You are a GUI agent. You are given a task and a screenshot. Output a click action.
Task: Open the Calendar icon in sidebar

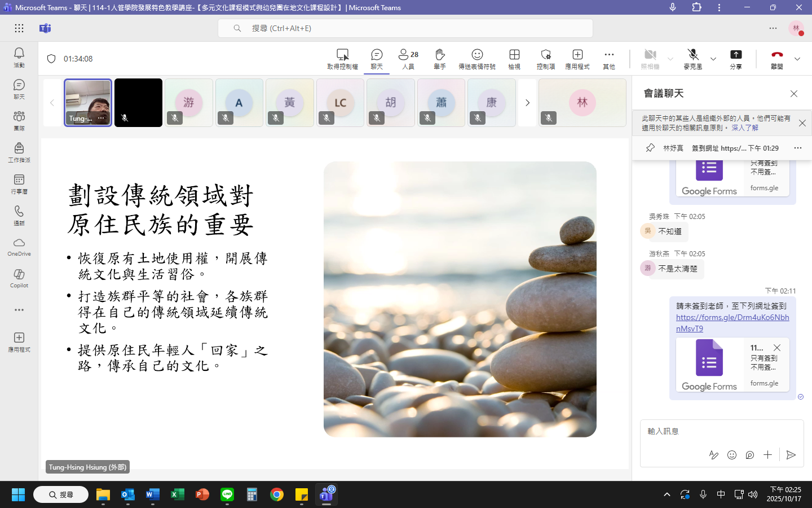click(19, 183)
